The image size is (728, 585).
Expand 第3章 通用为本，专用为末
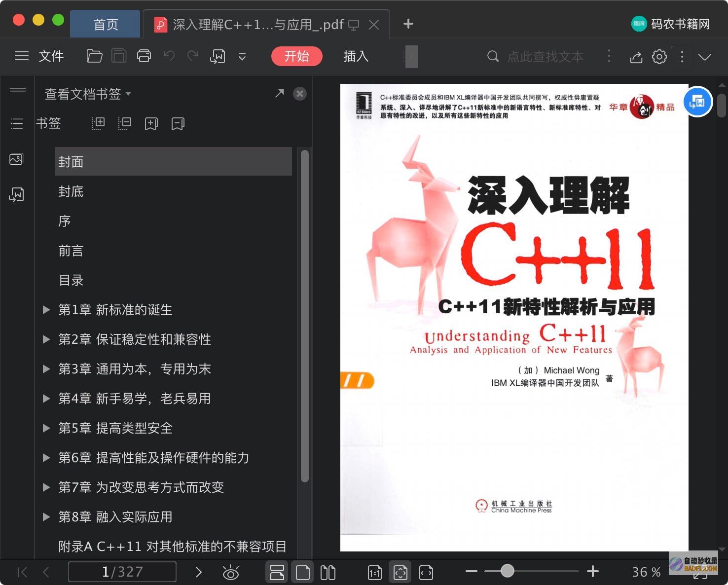click(x=46, y=369)
